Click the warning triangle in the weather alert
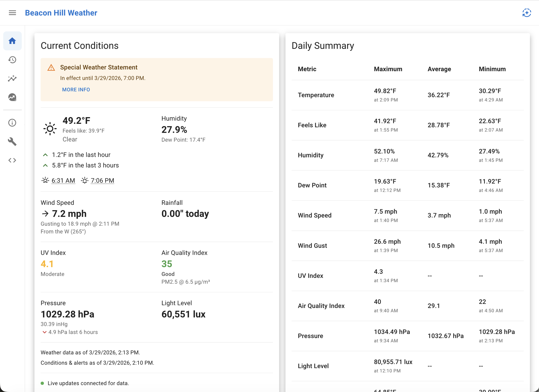539x392 pixels. [x=51, y=67]
